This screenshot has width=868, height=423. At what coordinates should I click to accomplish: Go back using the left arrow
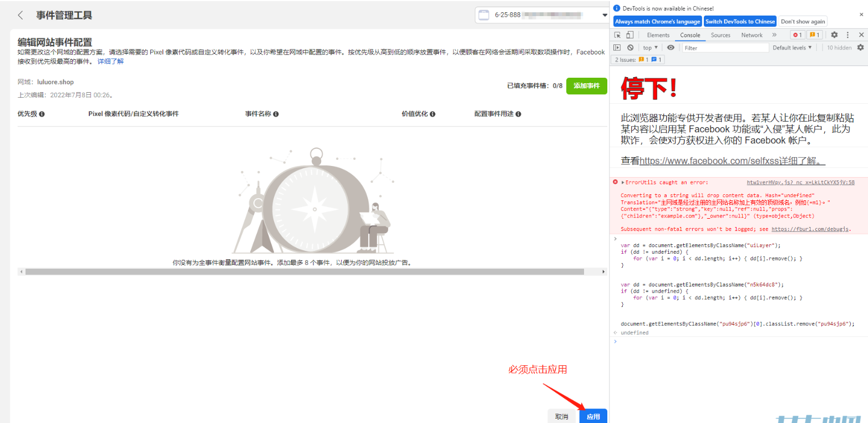pos(21,15)
